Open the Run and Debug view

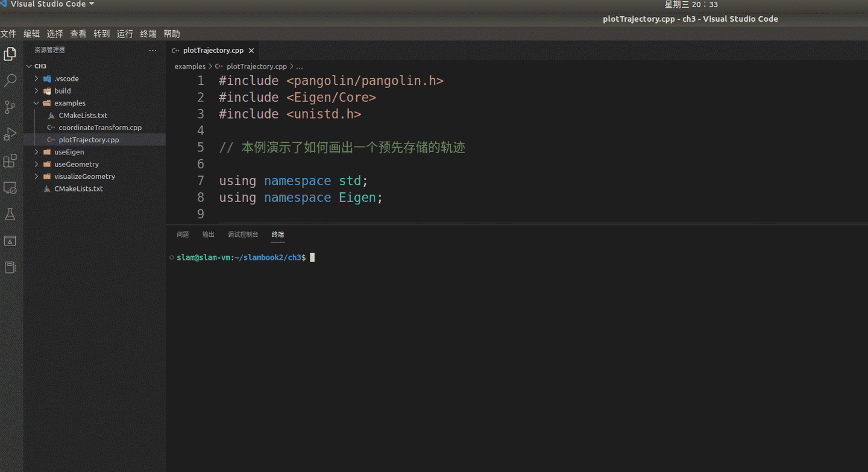tap(10, 134)
